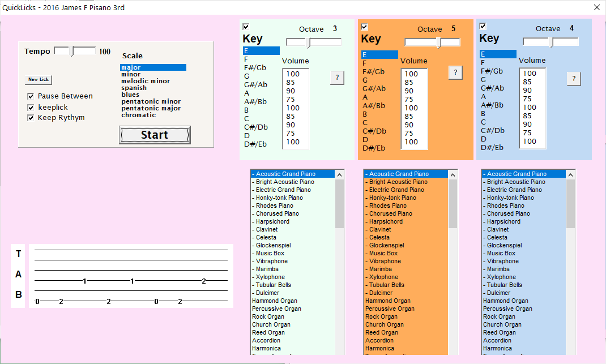Choose Accordion in the blue instrument list
The height and width of the screenshot is (364, 606).
(x=524, y=340)
